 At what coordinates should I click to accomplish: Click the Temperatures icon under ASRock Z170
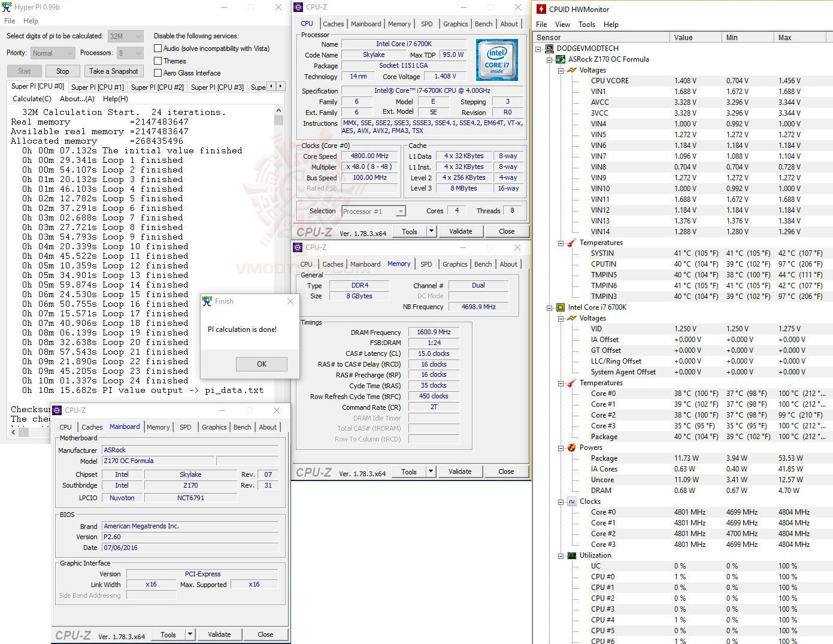click(x=572, y=243)
